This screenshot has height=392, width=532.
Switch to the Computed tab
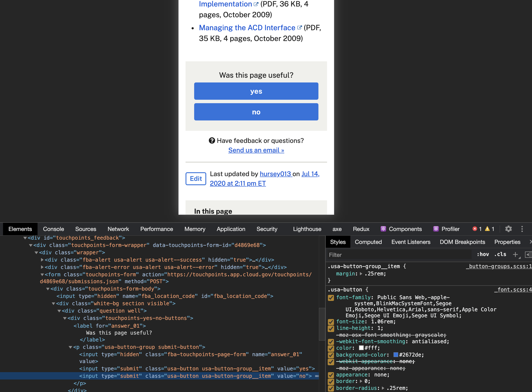click(x=368, y=242)
